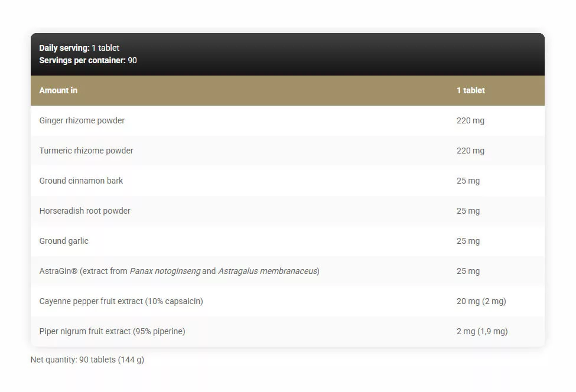
Task: Select Cayenne pepper fruit extract row
Action: click(121, 301)
